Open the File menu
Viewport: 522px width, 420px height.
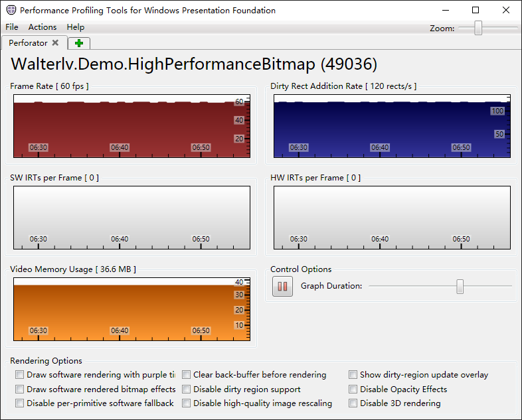point(12,27)
